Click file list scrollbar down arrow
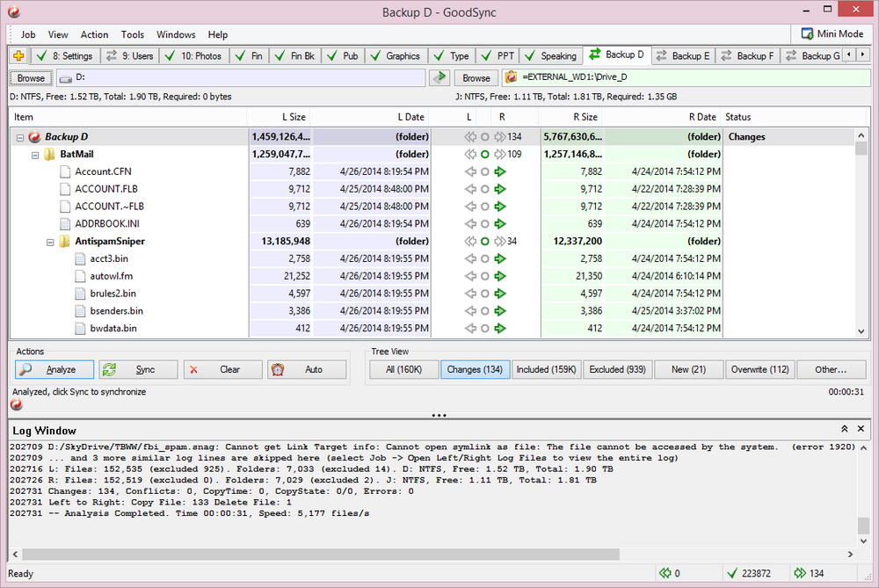Image resolution: width=879 pixels, height=588 pixels. point(861,331)
